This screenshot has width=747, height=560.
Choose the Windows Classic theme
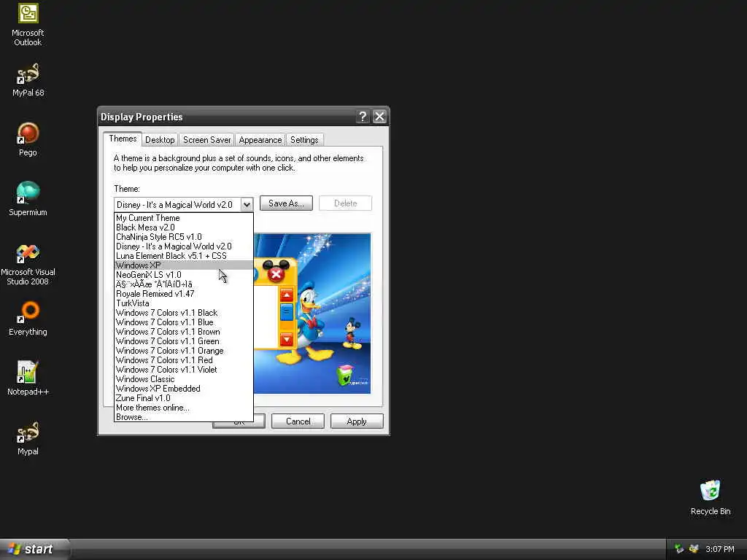(183, 379)
